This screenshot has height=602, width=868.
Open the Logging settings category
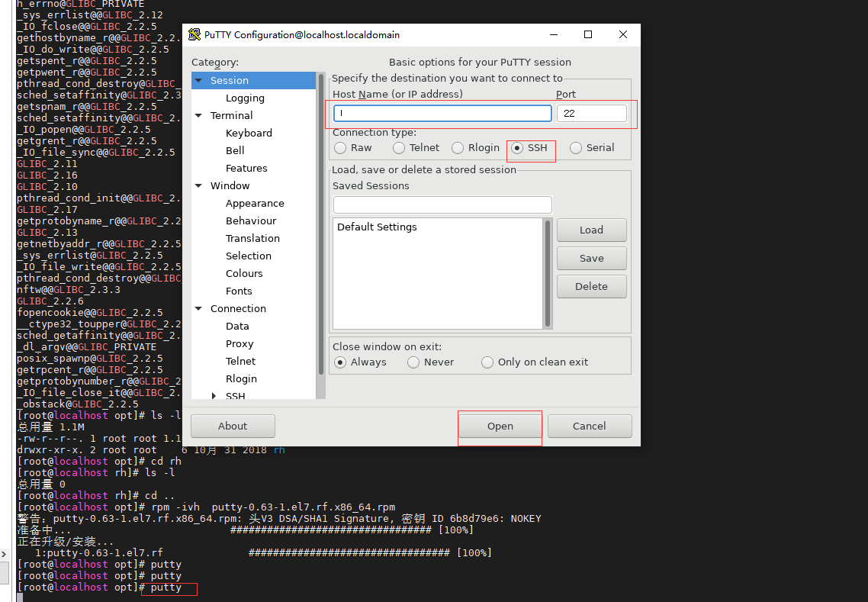tap(245, 98)
